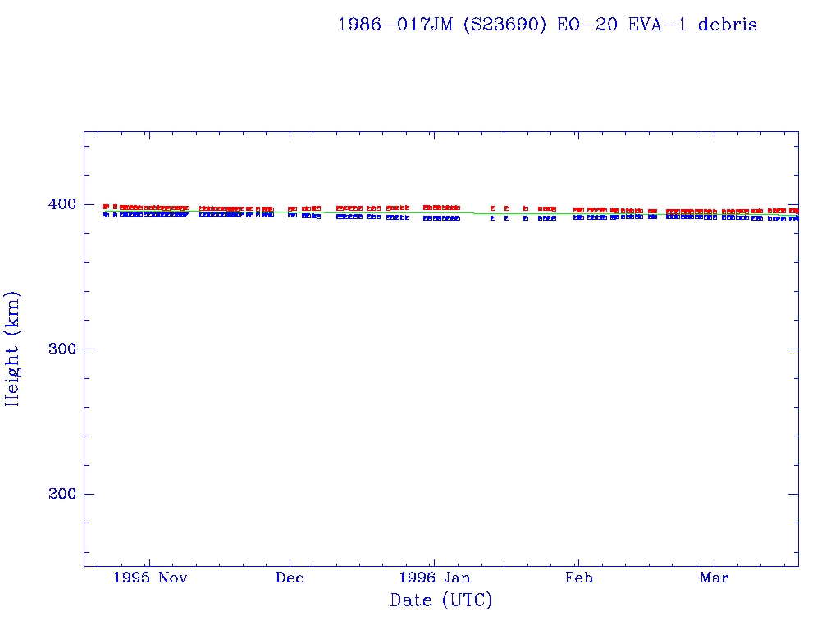Pick the leftmost red data marker

(105, 207)
